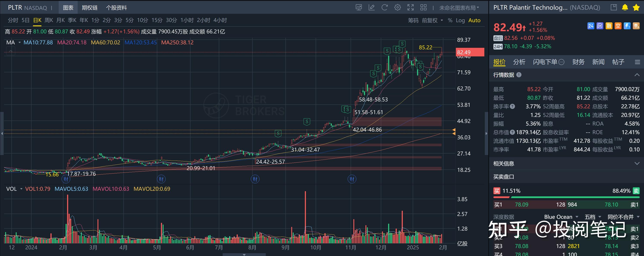Toggle the Auto scale option

pyautogui.click(x=474, y=20)
